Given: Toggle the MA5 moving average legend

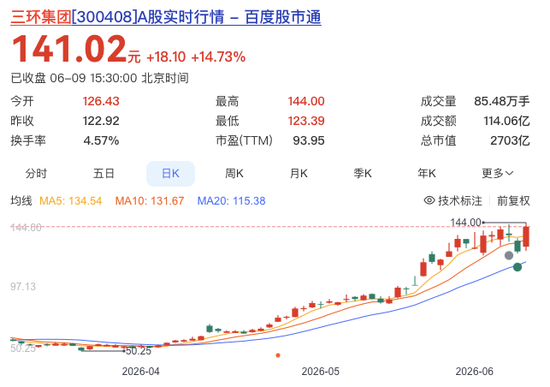Looking at the screenshot, I should pyautogui.click(x=71, y=201).
